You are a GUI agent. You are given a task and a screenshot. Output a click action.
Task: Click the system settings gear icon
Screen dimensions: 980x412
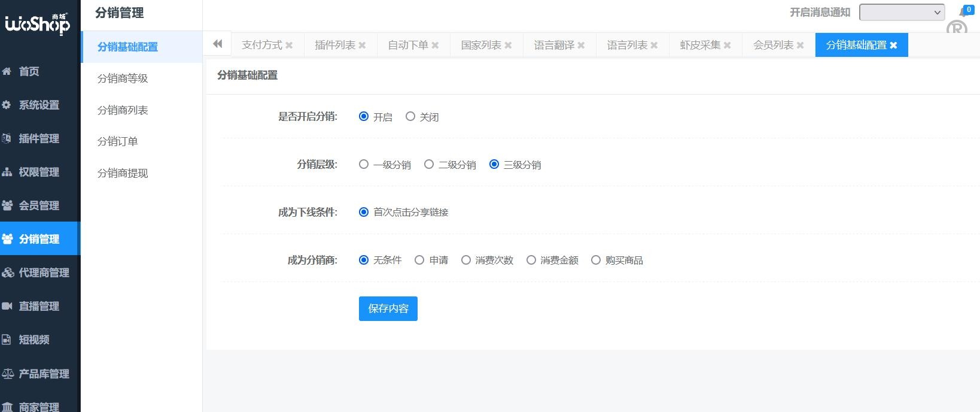tap(7, 105)
